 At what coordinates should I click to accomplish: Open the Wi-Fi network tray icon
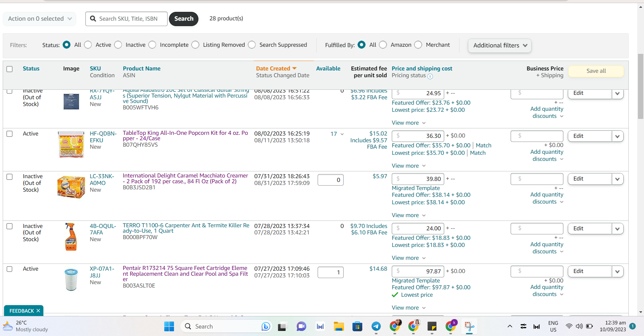pos(569,326)
